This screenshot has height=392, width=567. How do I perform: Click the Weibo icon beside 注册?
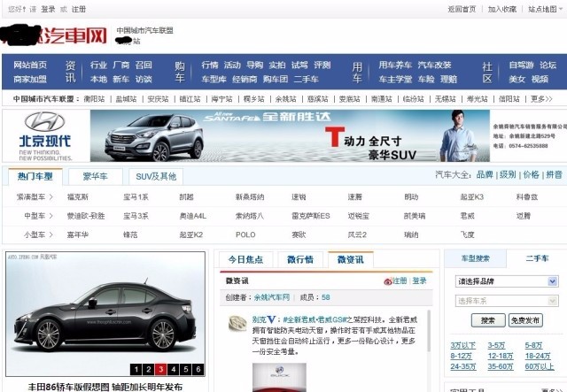point(388,281)
